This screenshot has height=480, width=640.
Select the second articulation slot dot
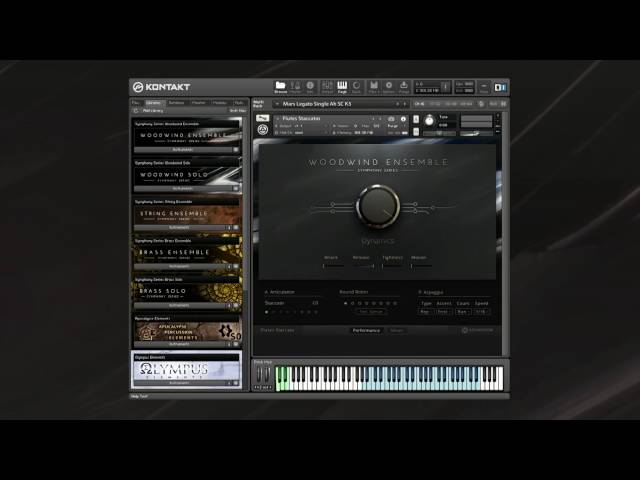[x=274, y=312]
